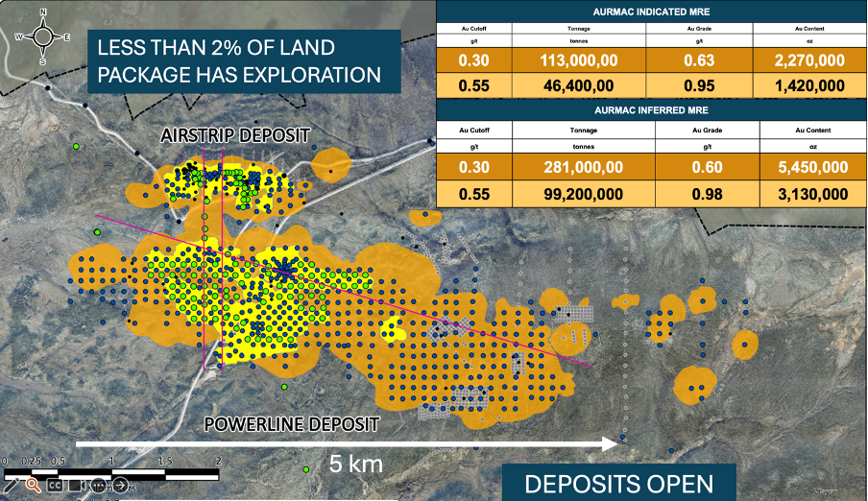Toggle closed captions with CC button

click(x=55, y=485)
